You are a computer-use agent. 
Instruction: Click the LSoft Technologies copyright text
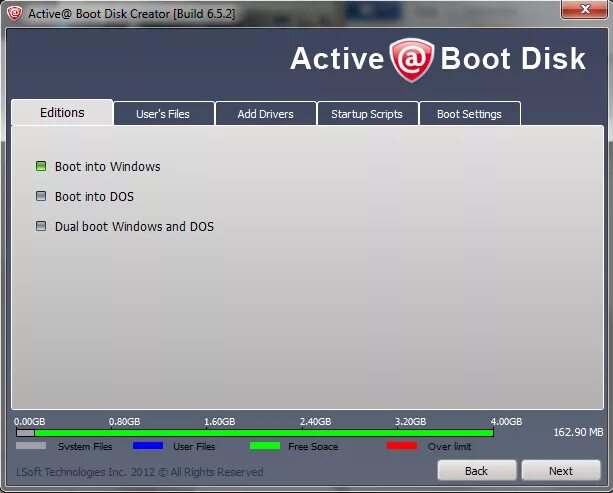[140, 472]
